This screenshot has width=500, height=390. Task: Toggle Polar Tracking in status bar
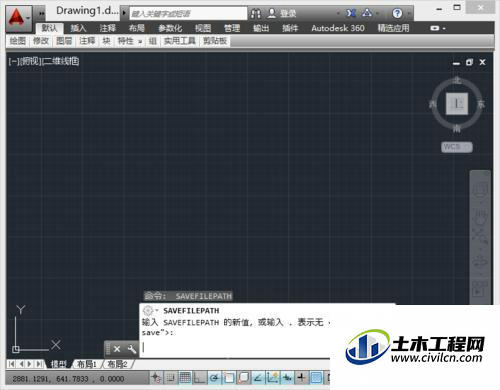point(214,378)
